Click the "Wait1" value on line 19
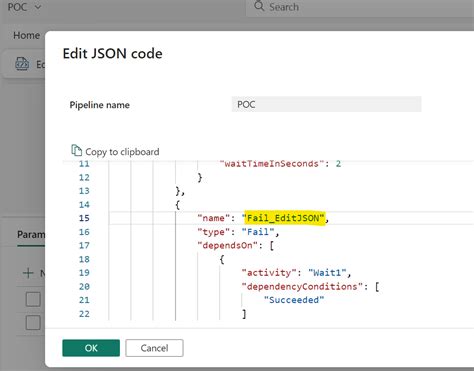The height and width of the screenshot is (371, 474). click(x=327, y=273)
